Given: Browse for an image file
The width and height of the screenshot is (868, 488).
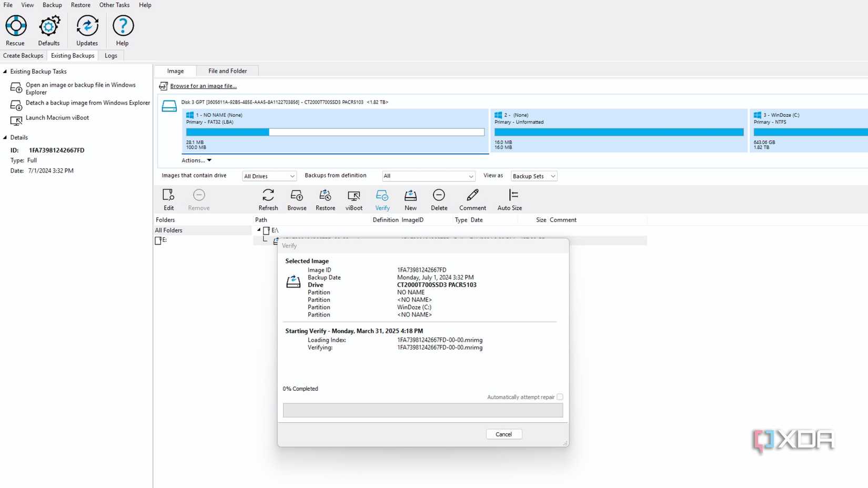Looking at the screenshot, I should [x=203, y=86].
